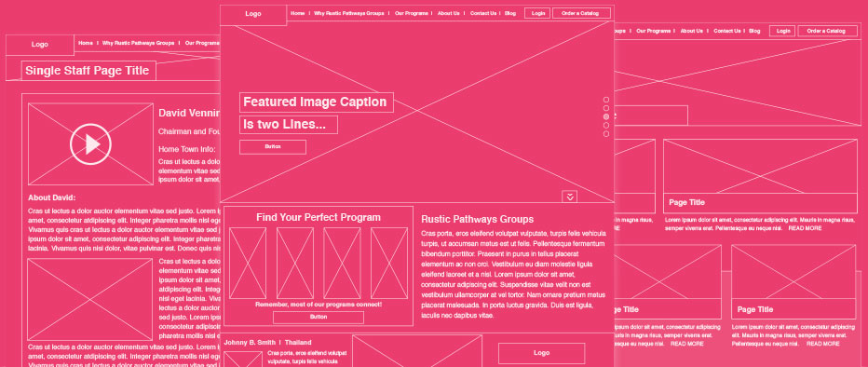Click the 'Home Town Info:' label
Screen dimensions: 868x367
point(187,149)
